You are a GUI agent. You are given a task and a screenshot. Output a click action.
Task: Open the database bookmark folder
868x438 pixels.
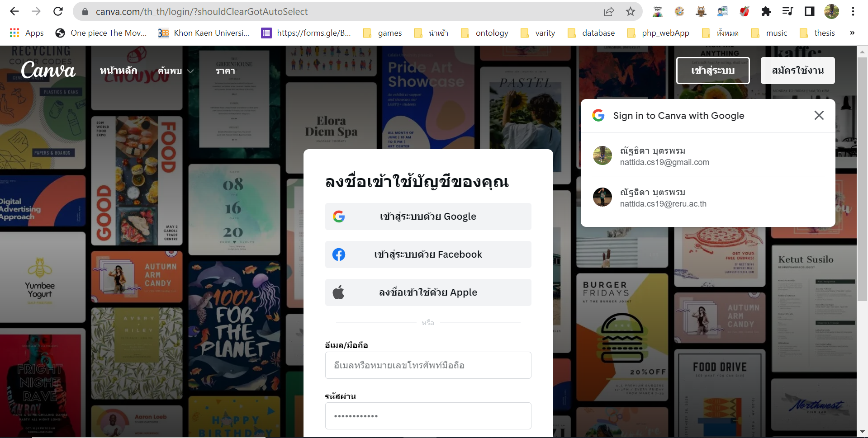[591, 33]
